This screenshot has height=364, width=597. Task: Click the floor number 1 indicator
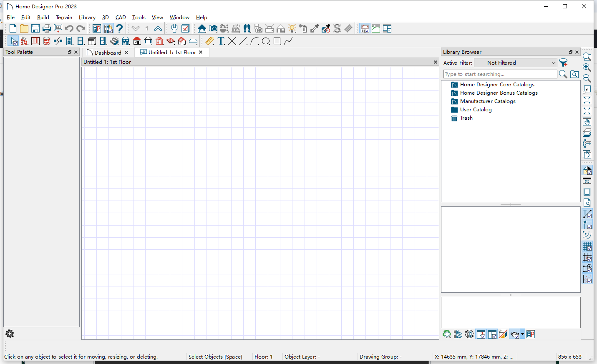(x=147, y=28)
